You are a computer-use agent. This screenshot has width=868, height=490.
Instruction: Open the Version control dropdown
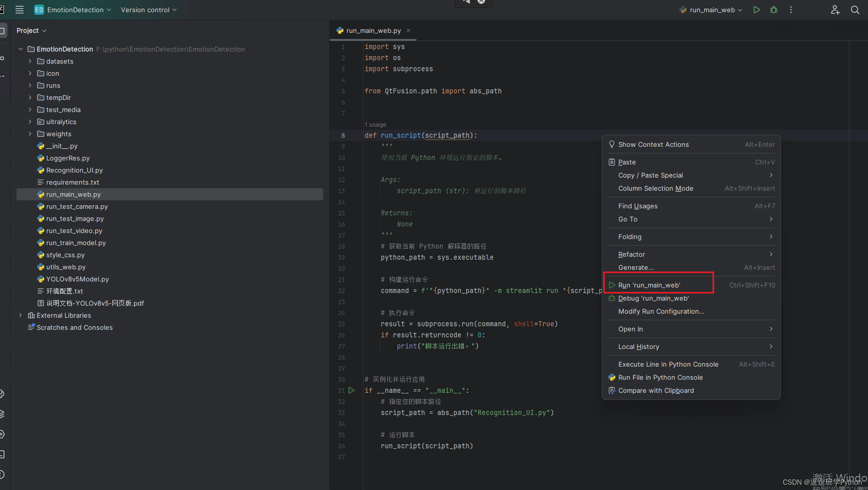coord(149,10)
